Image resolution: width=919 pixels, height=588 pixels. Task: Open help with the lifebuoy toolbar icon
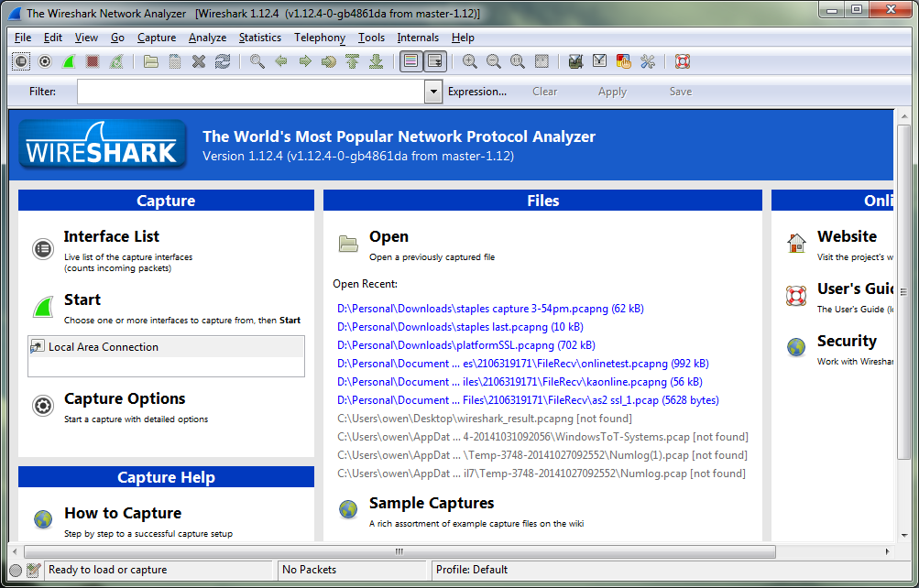[683, 61]
